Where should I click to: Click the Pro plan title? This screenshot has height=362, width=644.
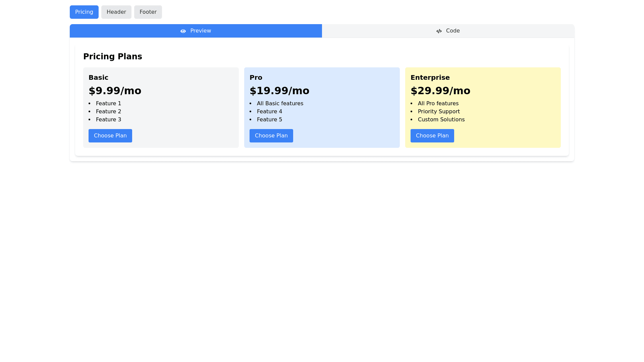click(x=256, y=77)
